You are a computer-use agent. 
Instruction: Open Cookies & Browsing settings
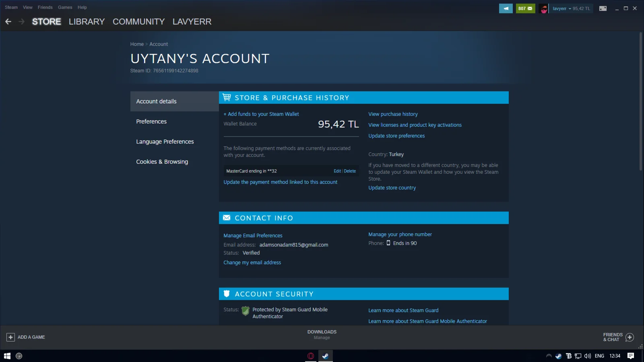(162, 162)
